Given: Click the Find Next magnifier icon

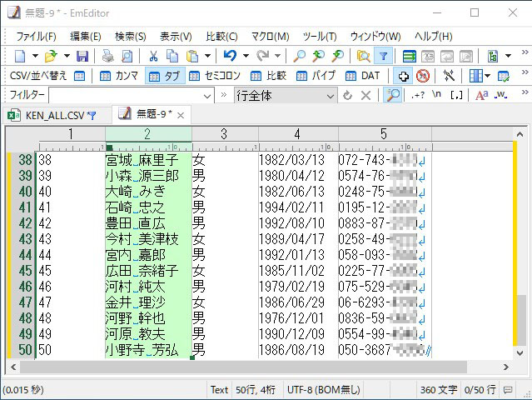Looking at the screenshot, I should click(x=318, y=56).
